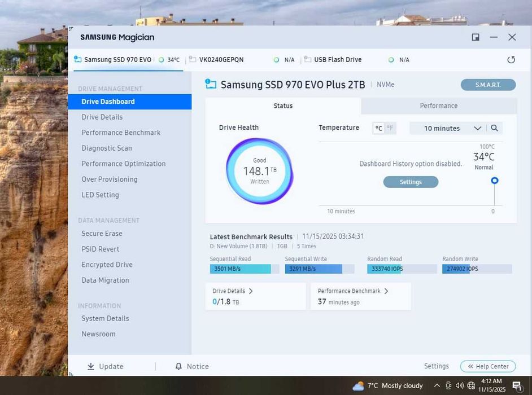The height and width of the screenshot is (395, 532).
Task: Click the 0/1.8 TB capacity value
Action: 226,301
